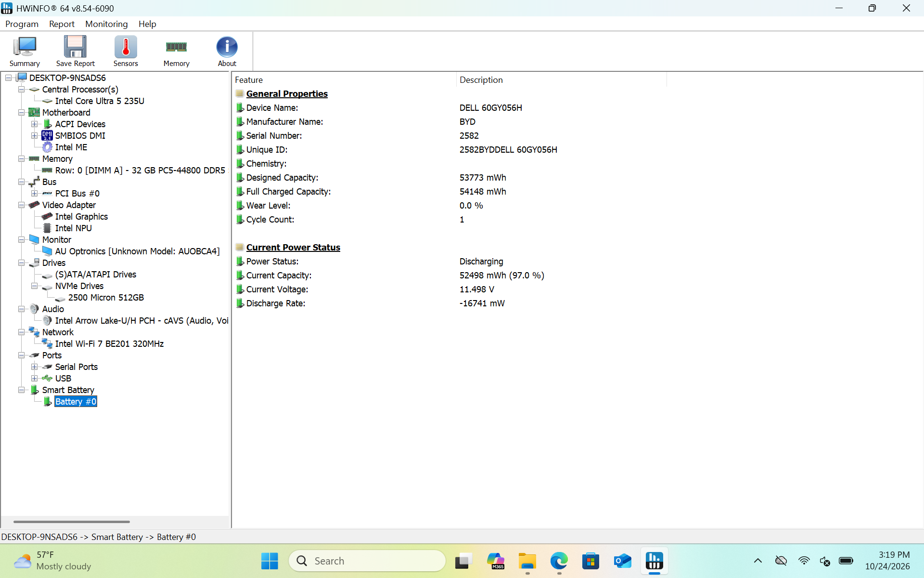This screenshot has width=924, height=578.
Task: Click the HWiNFO taskbar icon
Action: coord(654,561)
